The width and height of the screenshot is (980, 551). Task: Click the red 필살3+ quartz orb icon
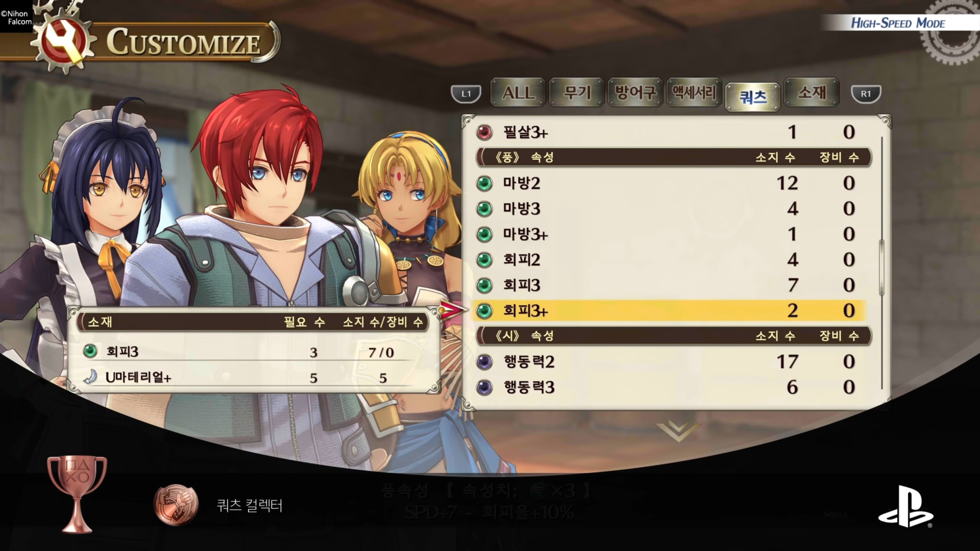[x=484, y=132]
